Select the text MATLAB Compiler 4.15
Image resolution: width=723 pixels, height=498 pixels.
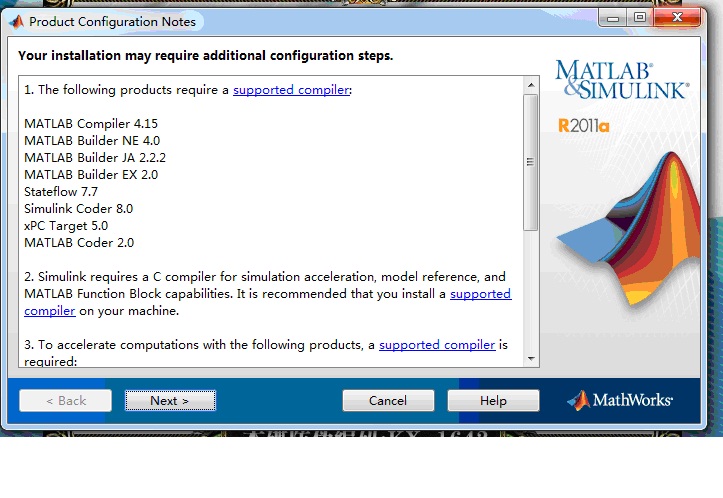[x=91, y=124]
